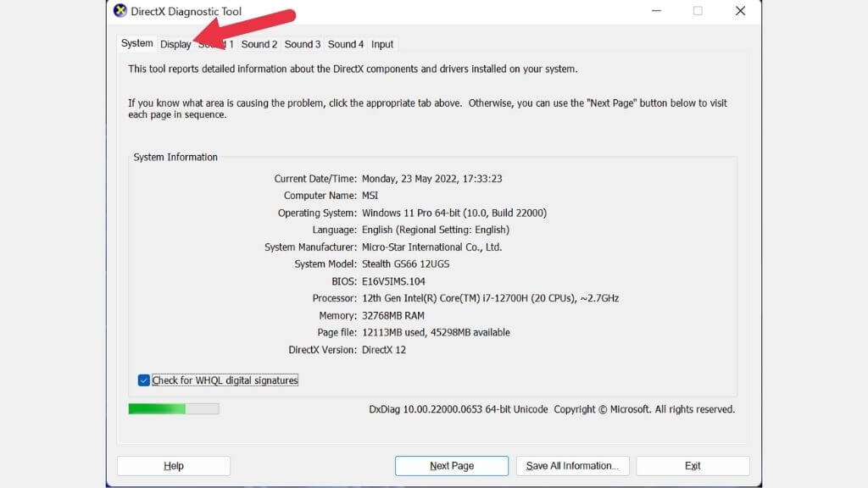Click Memory value 32768MB RAM
The width and height of the screenshot is (868, 488).
pos(393,315)
